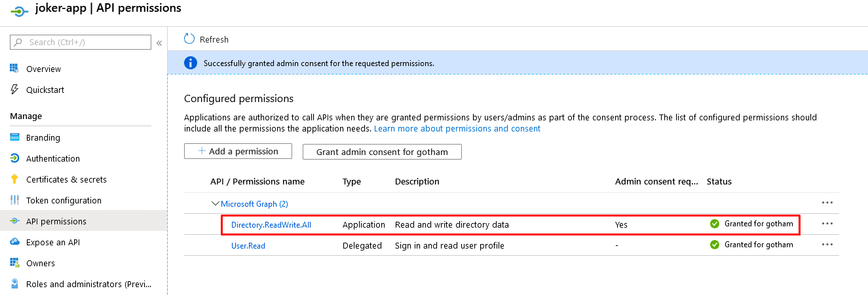This screenshot has height=295, width=868.
Task: Open Token configuration
Action: click(x=64, y=200)
